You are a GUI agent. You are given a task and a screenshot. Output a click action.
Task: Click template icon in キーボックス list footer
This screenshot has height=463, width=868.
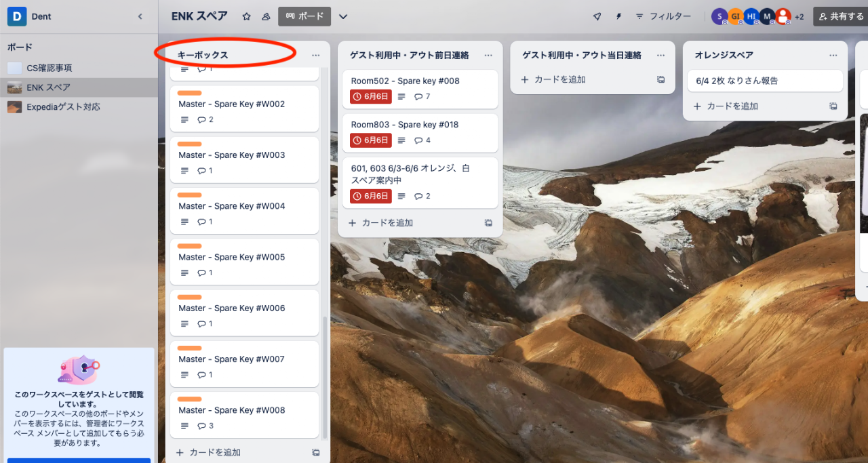[315, 452]
